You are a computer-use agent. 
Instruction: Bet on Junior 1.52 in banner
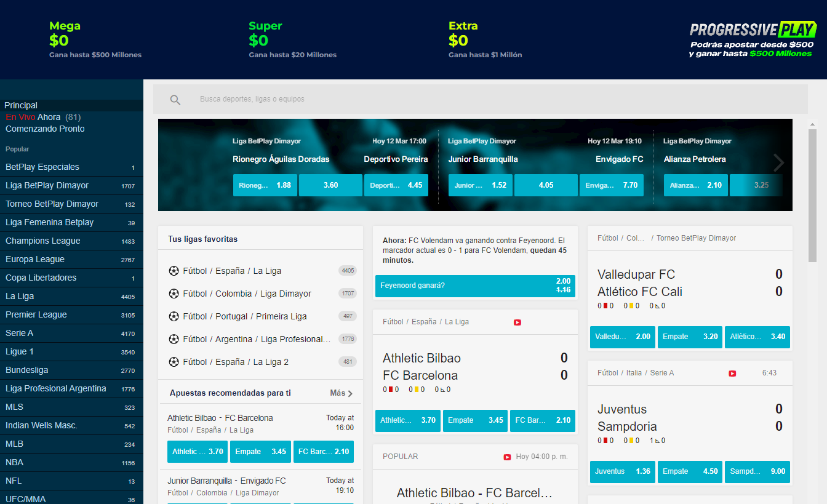point(481,185)
